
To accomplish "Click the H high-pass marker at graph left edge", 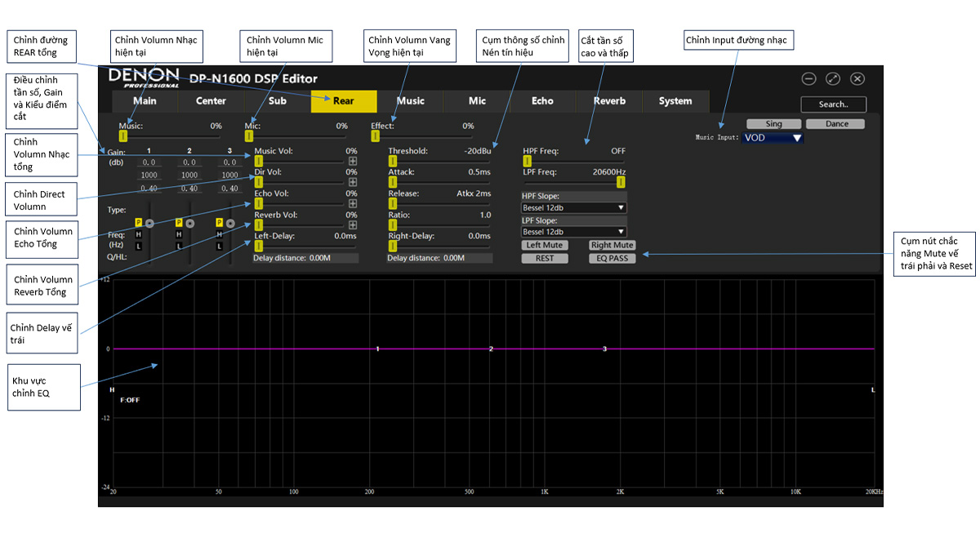I will coord(112,390).
